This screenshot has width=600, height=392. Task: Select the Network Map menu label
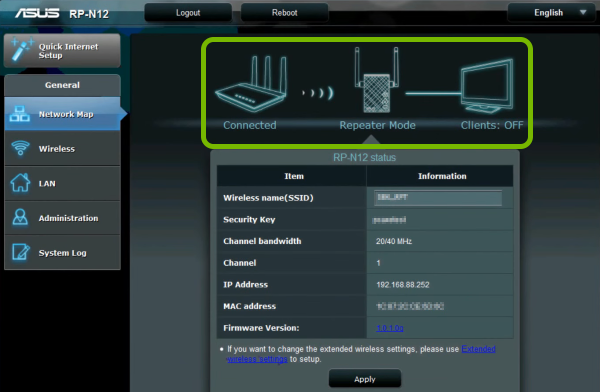(x=66, y=114)
